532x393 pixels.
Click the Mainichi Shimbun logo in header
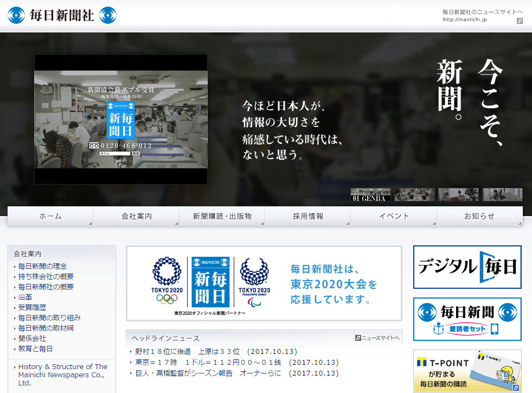point(62,16)
